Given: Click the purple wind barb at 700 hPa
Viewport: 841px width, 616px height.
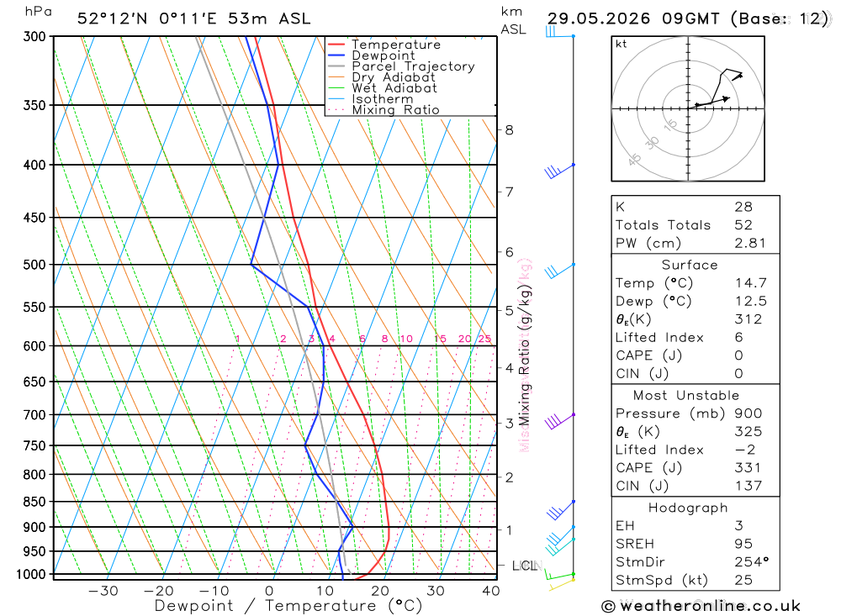Looking at the screenshot, I should point(559,421).
